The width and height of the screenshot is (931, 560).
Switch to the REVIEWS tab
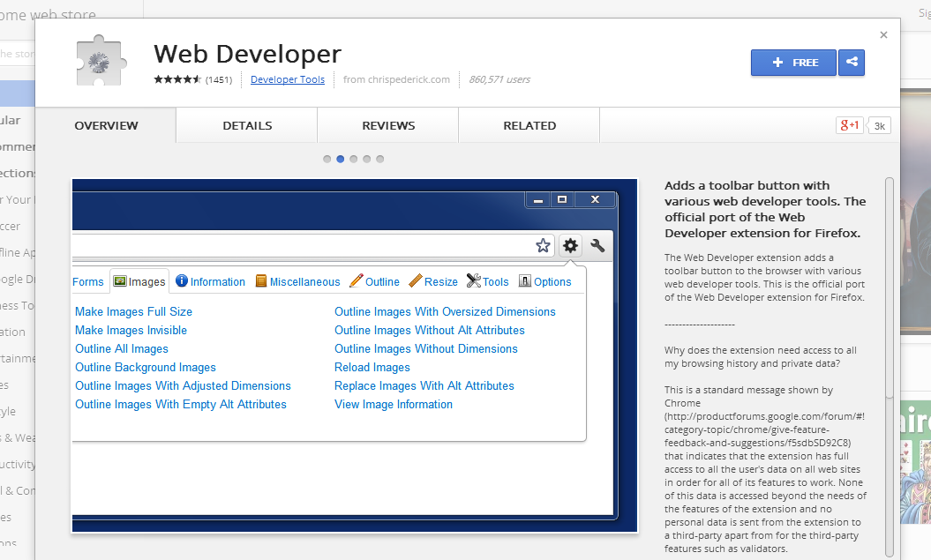(x=387, y=125)
